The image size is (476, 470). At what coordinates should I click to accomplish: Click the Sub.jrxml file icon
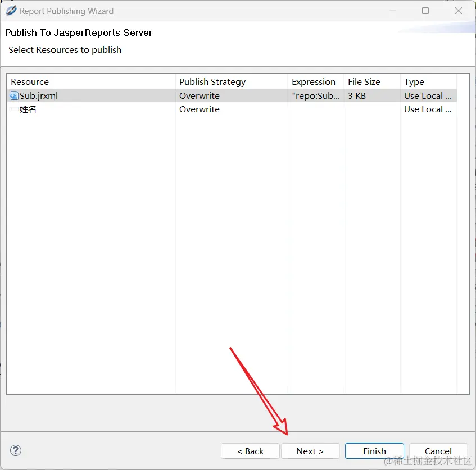14,96
